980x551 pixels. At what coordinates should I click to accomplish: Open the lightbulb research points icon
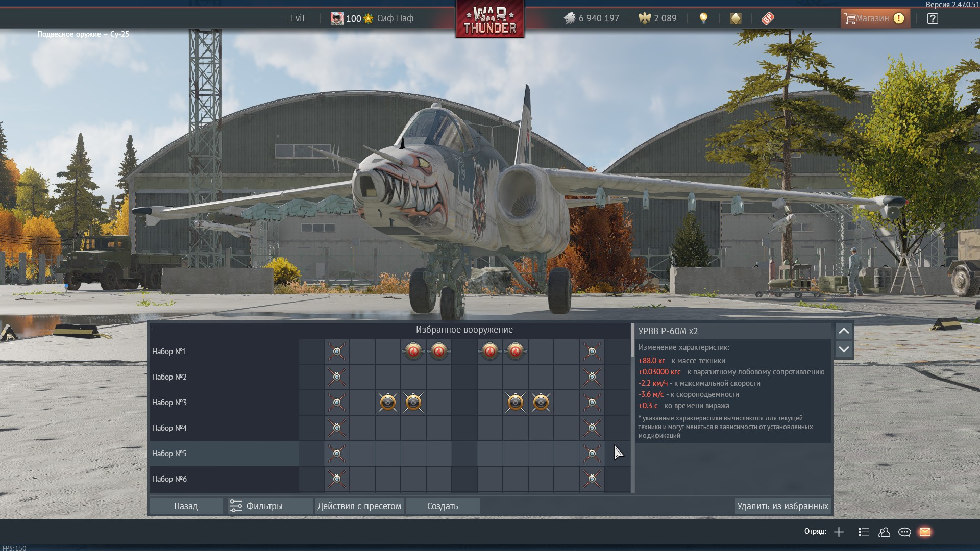(703, 18)
